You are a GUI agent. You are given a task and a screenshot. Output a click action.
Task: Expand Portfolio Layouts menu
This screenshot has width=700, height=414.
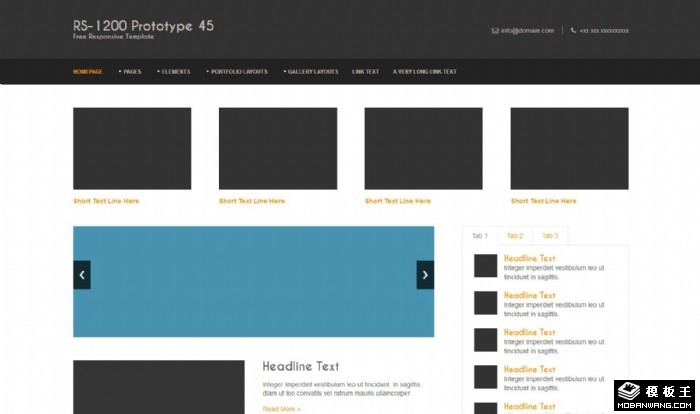click(238, 72)
